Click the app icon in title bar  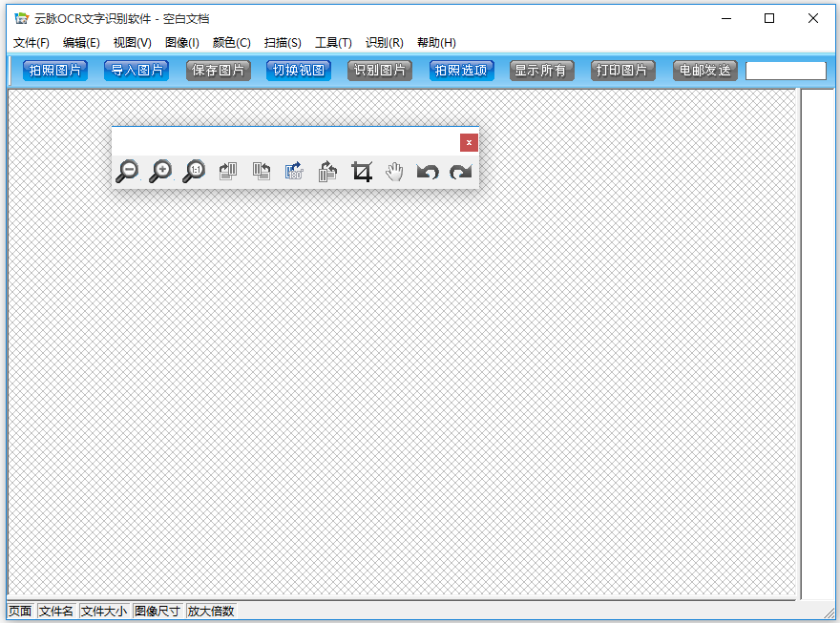tap(21, 18)
